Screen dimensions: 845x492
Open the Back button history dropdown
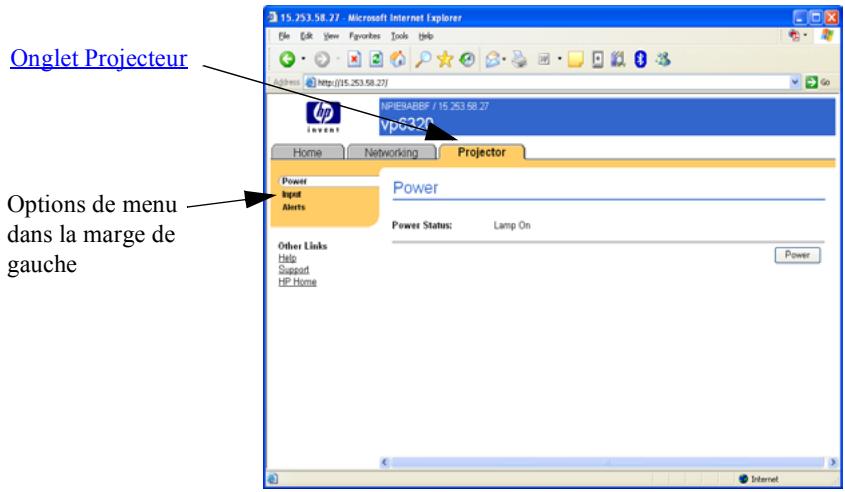tap(303, 59)
